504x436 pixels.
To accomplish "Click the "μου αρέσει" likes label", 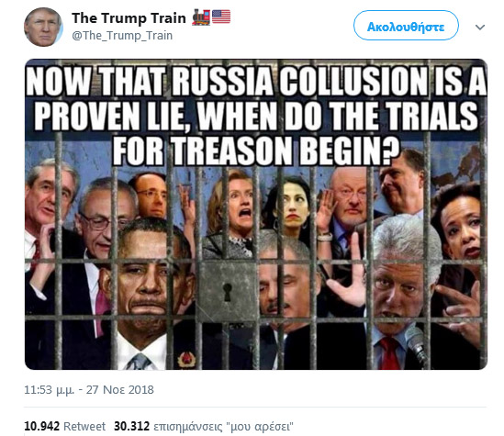I will coord(260,427).
